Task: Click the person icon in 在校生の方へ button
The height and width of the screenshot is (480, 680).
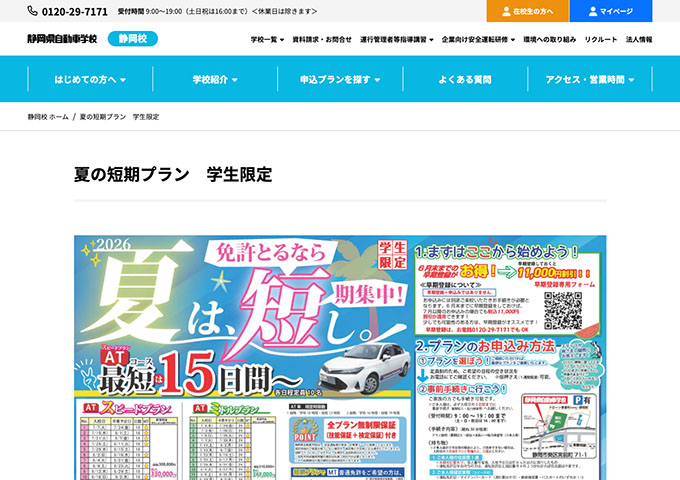Action: 506,11
